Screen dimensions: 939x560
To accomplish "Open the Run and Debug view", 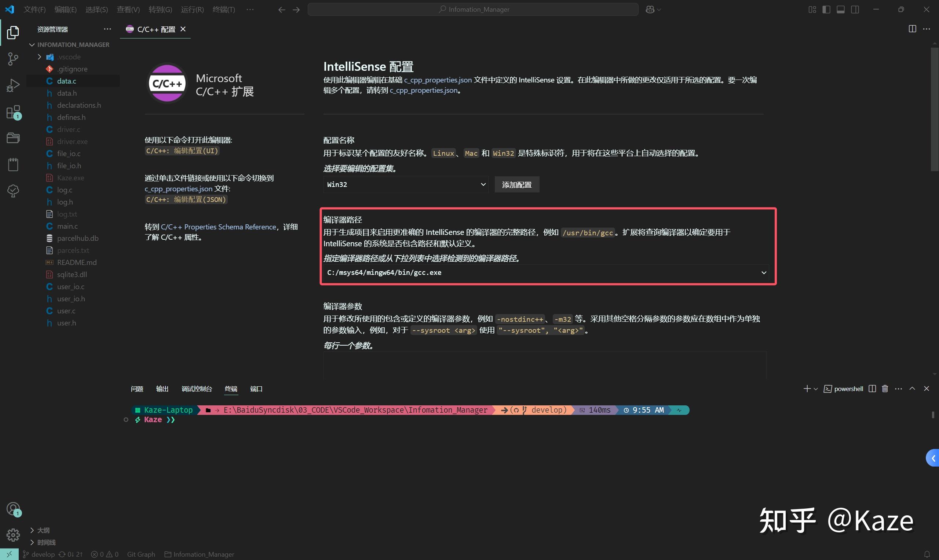I will (x=13, y=85).
